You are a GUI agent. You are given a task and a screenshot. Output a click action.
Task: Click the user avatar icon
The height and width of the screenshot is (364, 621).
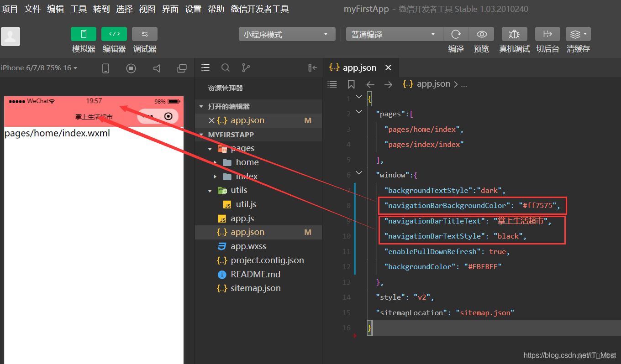point(11,36)
